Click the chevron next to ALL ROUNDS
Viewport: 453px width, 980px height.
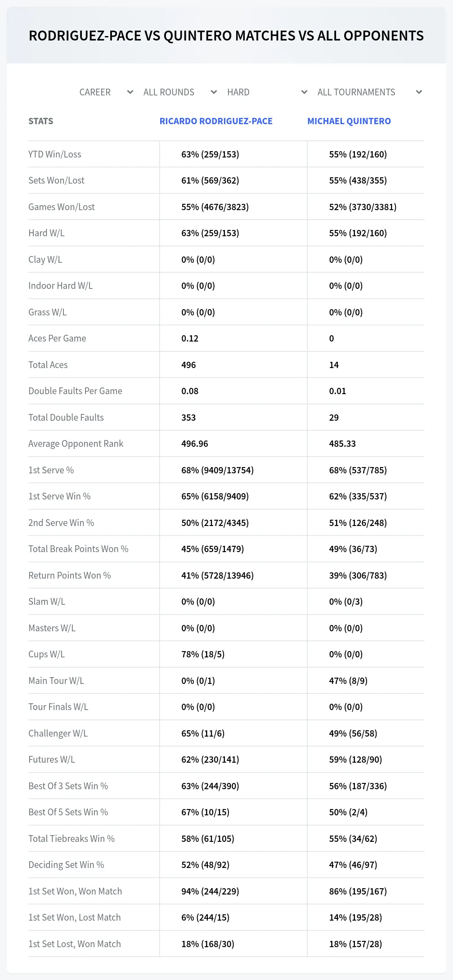[x=214, y=92]
